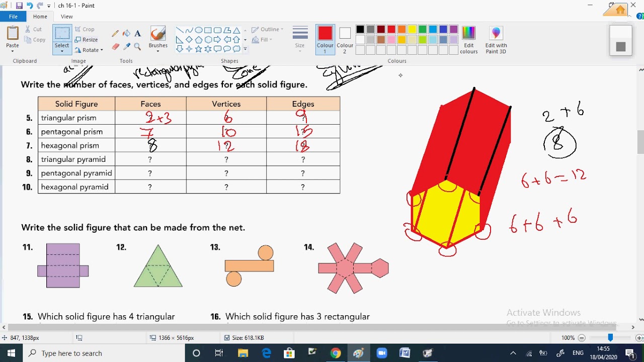Click the Select rectangle tool
Image resolution: width=644 pixels, height=362 pixels.
[x=62, y=34]
